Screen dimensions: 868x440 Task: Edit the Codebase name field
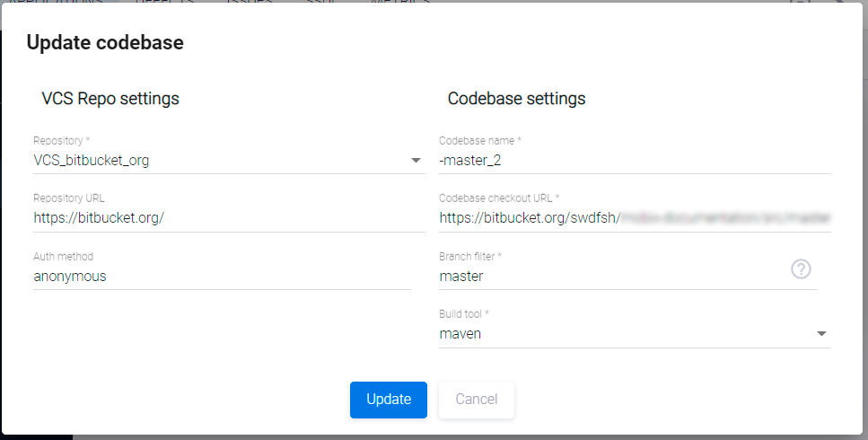point(634,161)
